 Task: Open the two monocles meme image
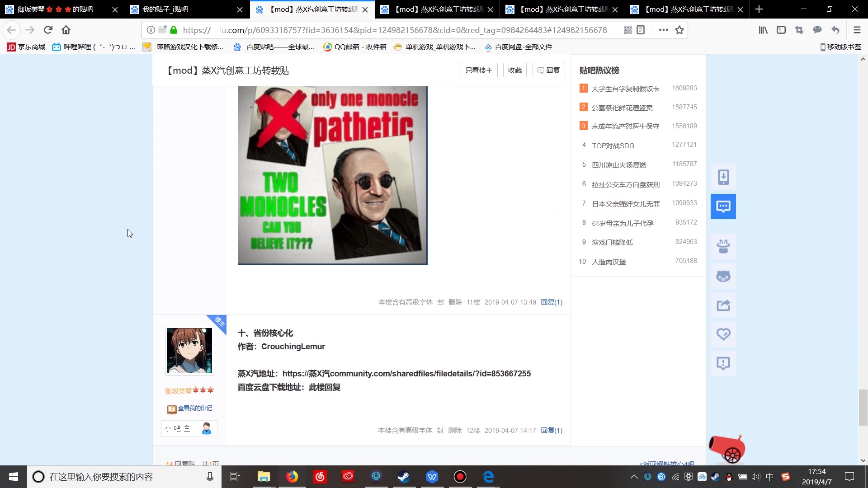pyautogui.click(x=332, y=175)
